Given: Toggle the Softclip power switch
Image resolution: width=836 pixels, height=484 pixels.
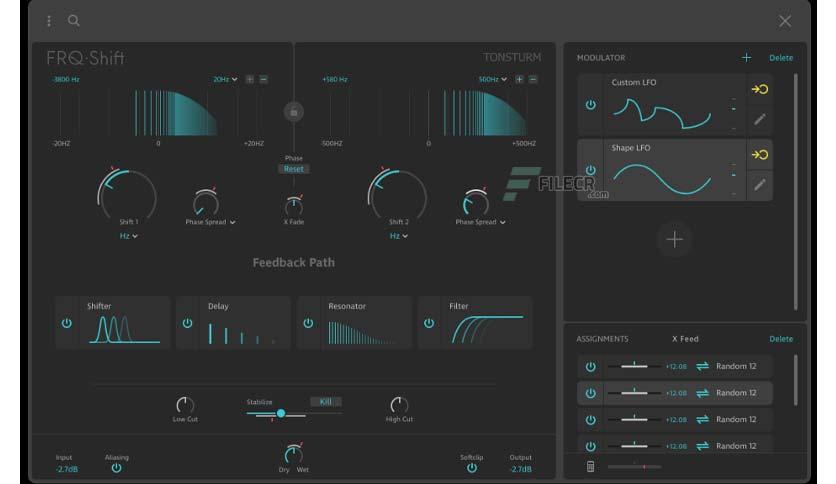Looking at the screenshot, I should pos(472,468).
